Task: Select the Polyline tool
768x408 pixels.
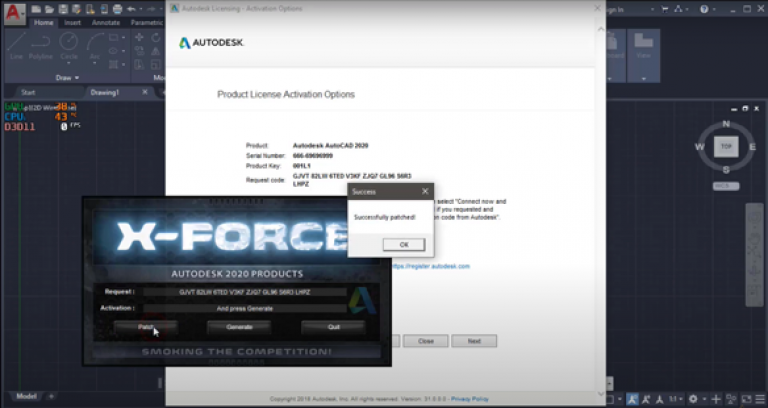Action: (x=41, y=46)
